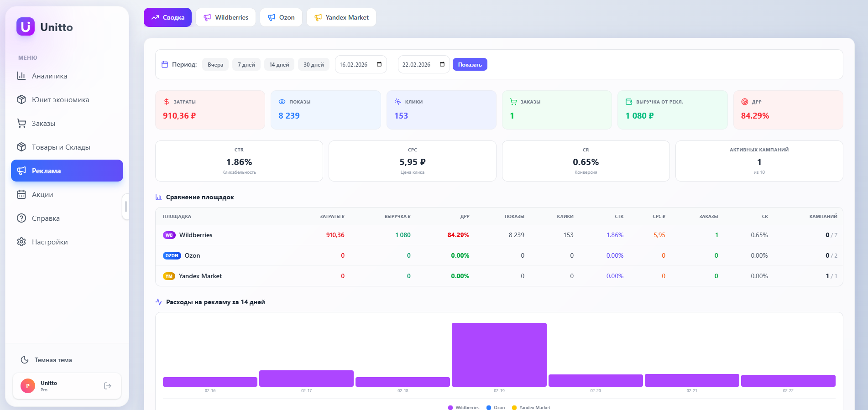Viewport: 868px width, 410px height.
Task: Click the tallest purple bar for 02-19
Action: 499,354
